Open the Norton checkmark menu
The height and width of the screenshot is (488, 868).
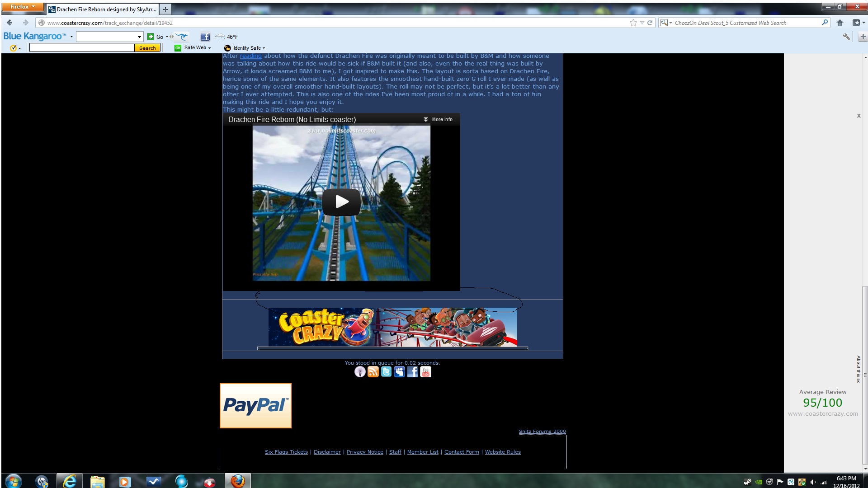tap(15, 48)
